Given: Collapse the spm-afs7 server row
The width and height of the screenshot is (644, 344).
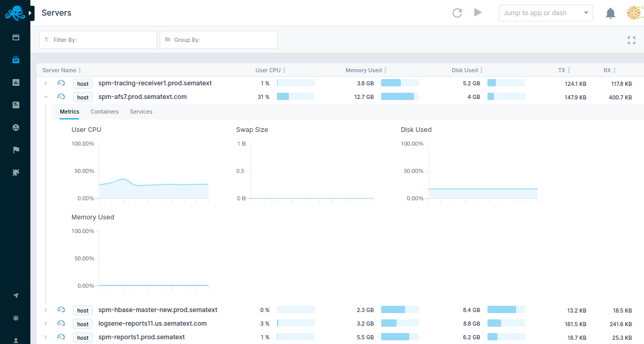Looking at the screenshot, I should [x=46, y=97].
